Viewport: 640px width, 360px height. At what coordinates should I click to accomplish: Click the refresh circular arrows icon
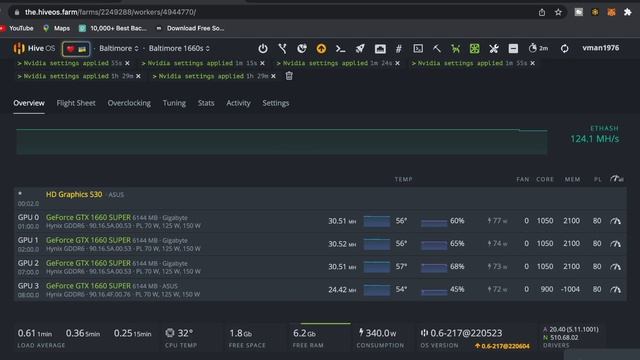[564, 49]
